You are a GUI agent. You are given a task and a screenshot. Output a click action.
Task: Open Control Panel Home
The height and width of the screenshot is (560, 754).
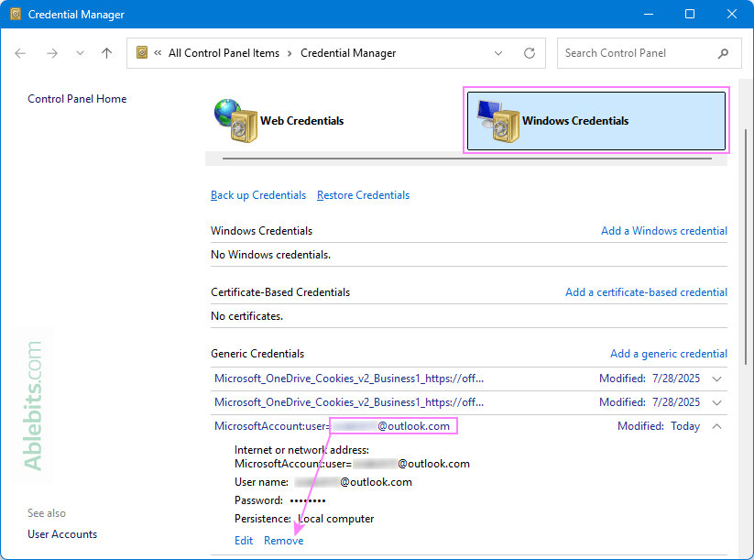77,99
